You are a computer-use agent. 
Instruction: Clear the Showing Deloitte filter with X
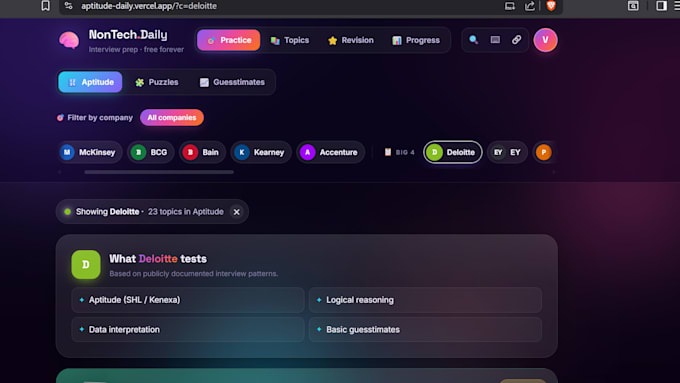[236, 212]
